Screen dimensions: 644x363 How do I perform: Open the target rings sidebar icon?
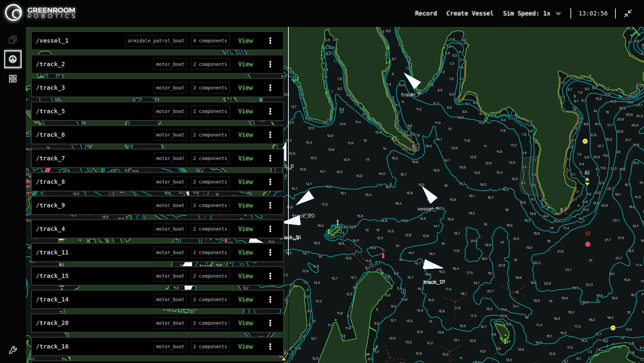[x=13, y=79]
